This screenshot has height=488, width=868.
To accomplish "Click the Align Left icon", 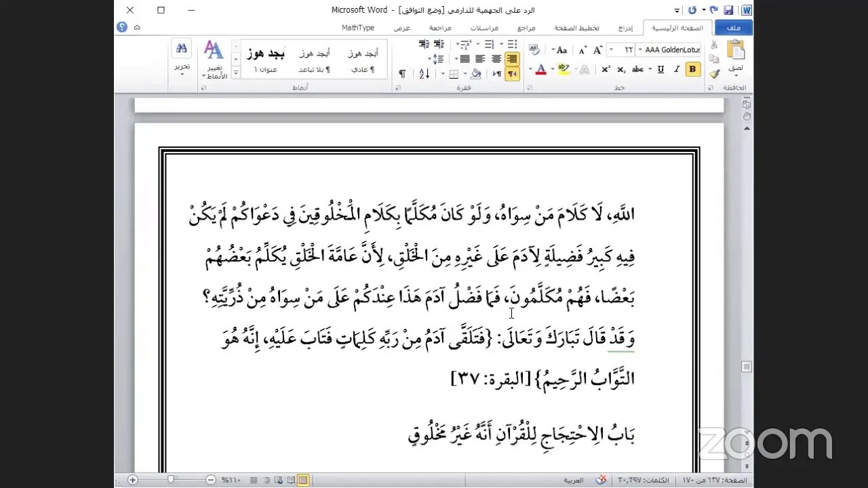I will click(x=480, y=59).
